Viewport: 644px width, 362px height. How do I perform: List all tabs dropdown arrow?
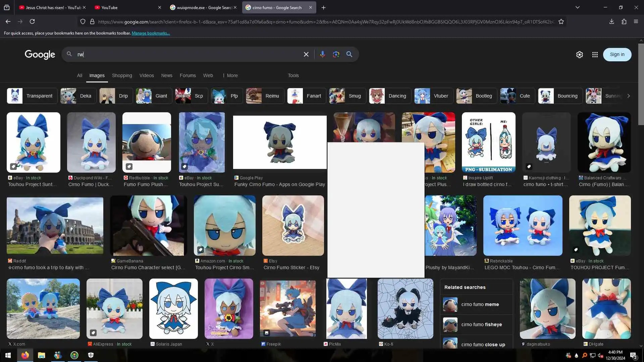point(577,7)
